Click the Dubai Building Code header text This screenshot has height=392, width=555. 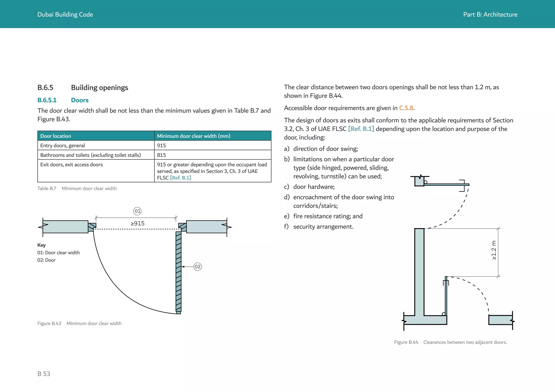click(65, 15)
